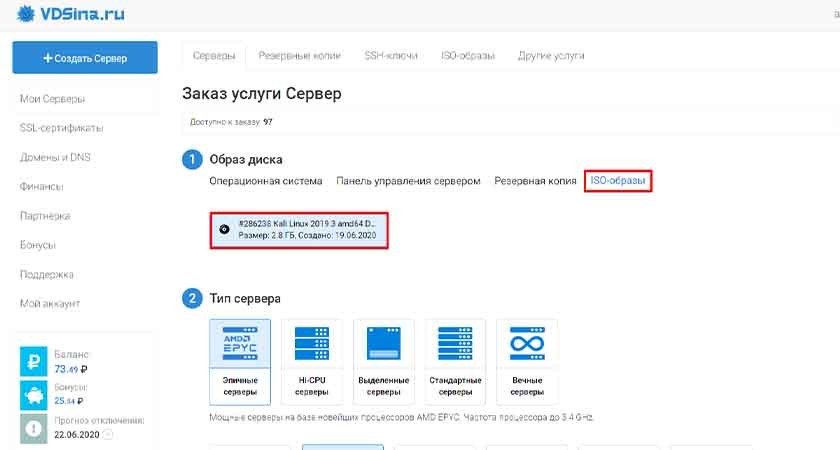Open the Другие услуги tab
The width and height of the screenshot is (840, 450).
tap(551, 56)
